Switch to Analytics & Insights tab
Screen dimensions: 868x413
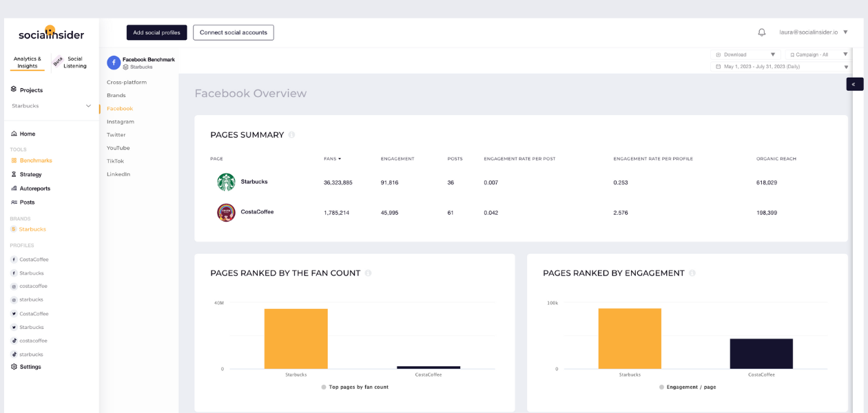(x=28, y=63)
